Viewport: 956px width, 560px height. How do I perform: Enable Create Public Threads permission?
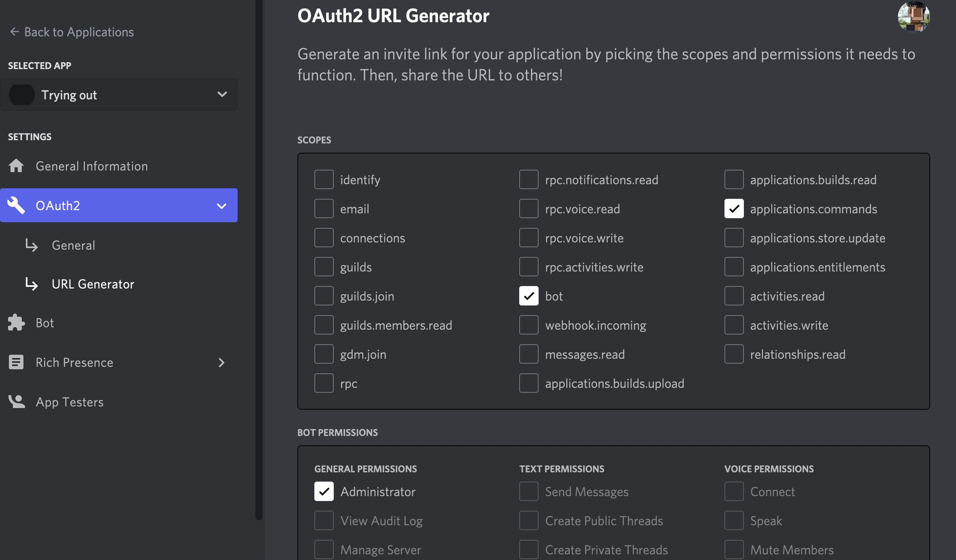(x=529, y=520)
